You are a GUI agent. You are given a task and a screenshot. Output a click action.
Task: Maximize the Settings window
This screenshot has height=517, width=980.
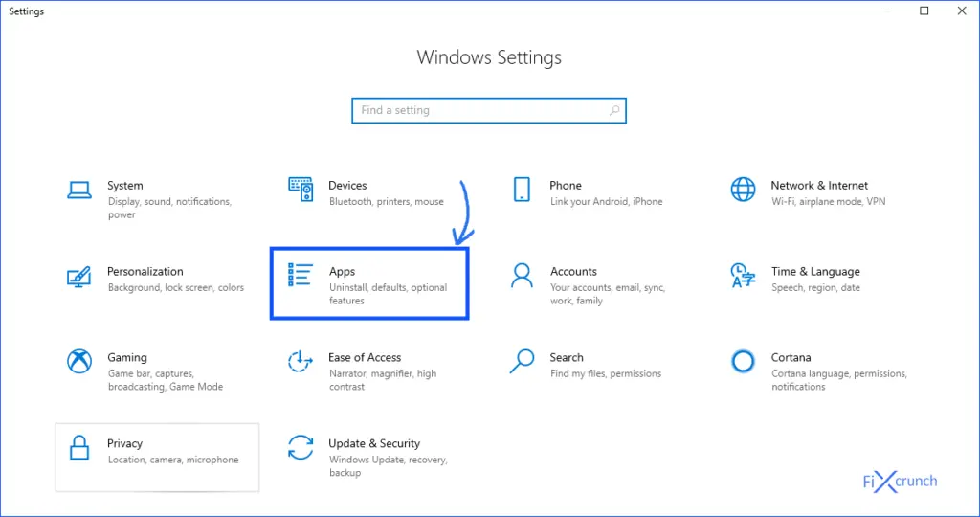pyautogui.click(x=924, y=11)
